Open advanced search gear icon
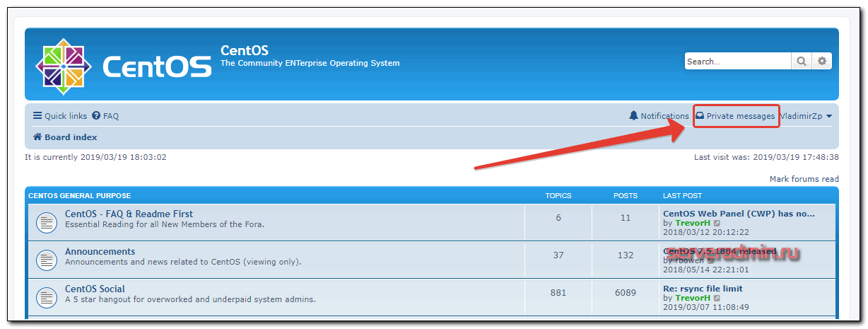The width and height of the screenshot is (868, 329). pyautogui.click(x=822, y=62)
